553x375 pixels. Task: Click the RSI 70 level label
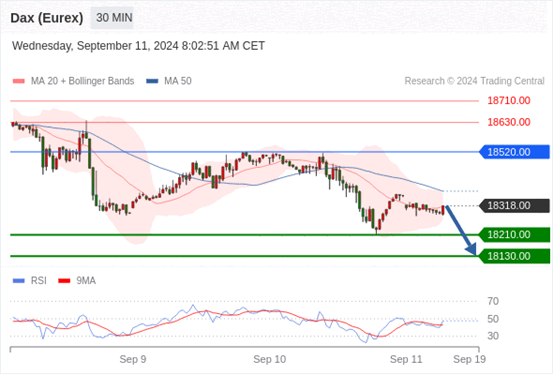[493, 301]
